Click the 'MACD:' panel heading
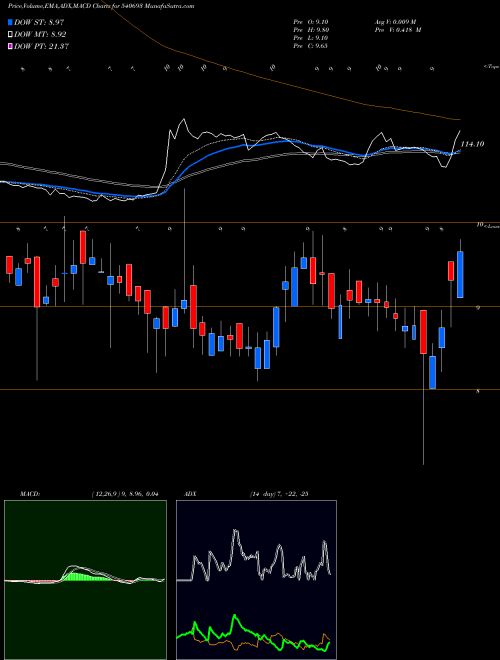The width and height of the screenshot is (500, 660). (x=29, y=494)
